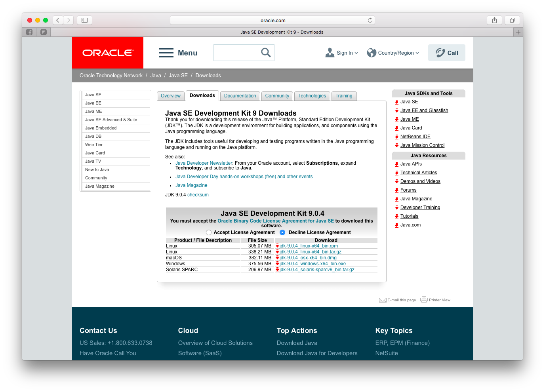The height and width of the screenshot is (392, 545).
Task: Expand the Sign In dropdown
Action: [356, 53]
